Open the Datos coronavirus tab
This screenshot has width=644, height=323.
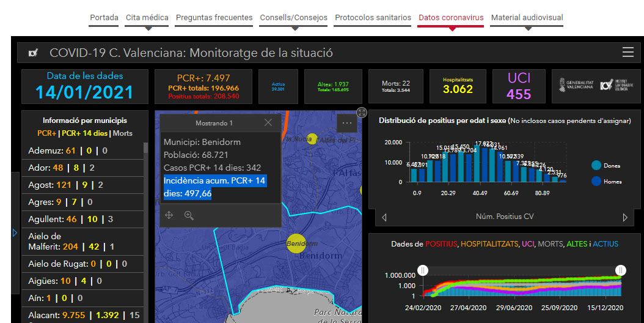[450, 18]
